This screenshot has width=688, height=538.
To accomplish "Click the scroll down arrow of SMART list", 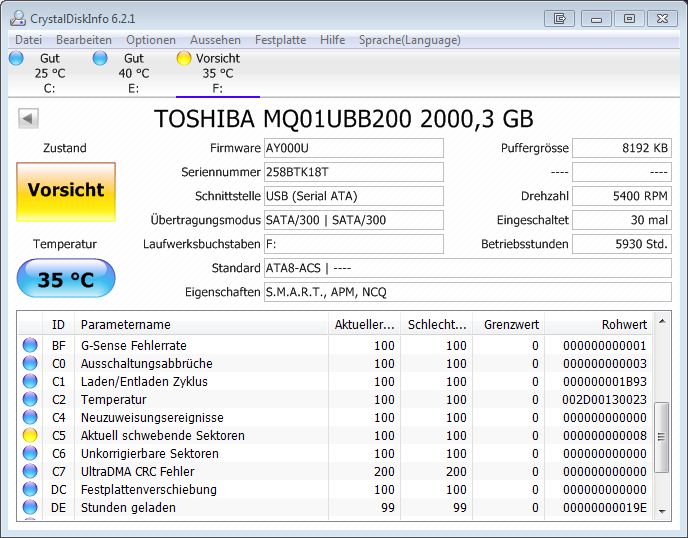I will tap(662, 511).
